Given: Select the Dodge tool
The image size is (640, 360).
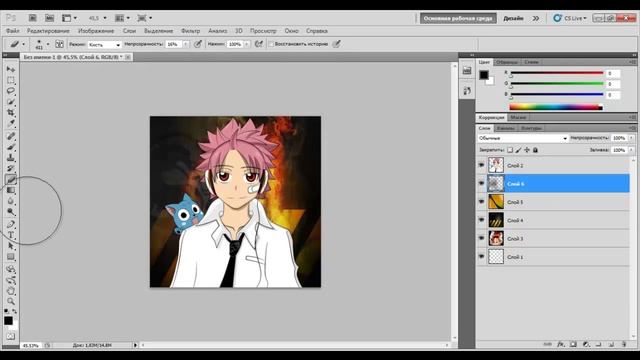Looking at the screenshot, I should coord(11,212).
